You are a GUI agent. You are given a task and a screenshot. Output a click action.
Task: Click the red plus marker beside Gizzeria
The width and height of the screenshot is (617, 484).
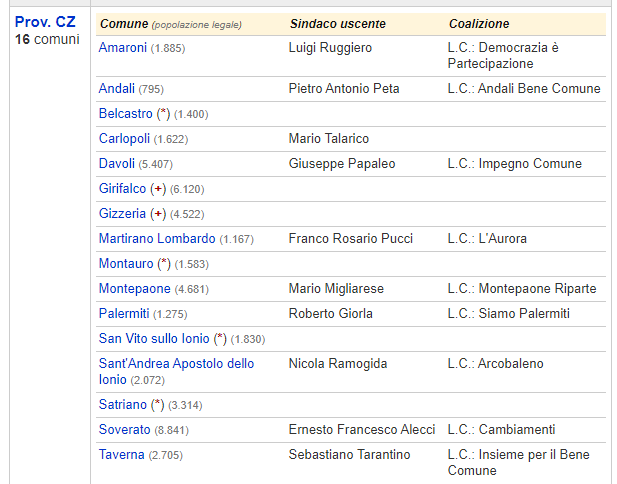click(x=158, y=214)
